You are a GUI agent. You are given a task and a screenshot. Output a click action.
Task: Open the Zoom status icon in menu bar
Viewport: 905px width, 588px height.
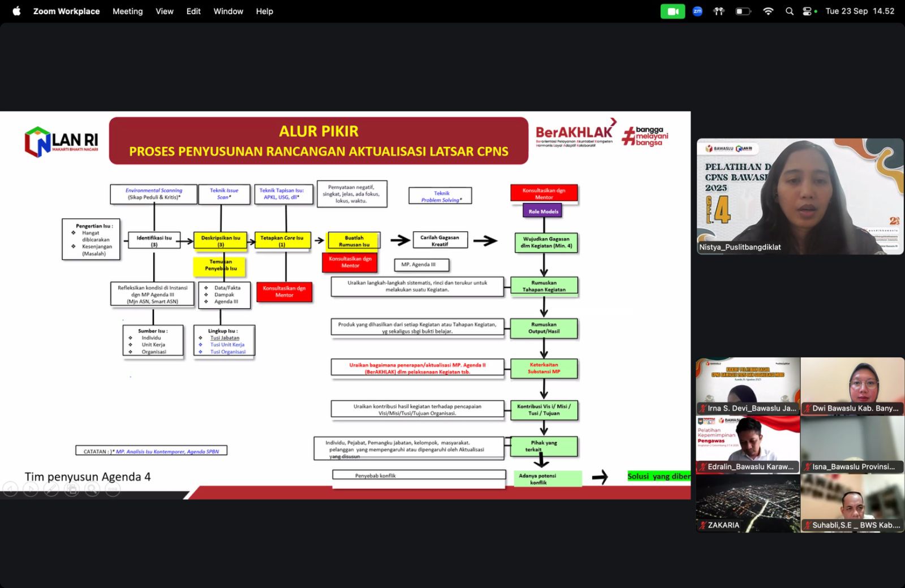pyautogui.click(x=697, y=11)
